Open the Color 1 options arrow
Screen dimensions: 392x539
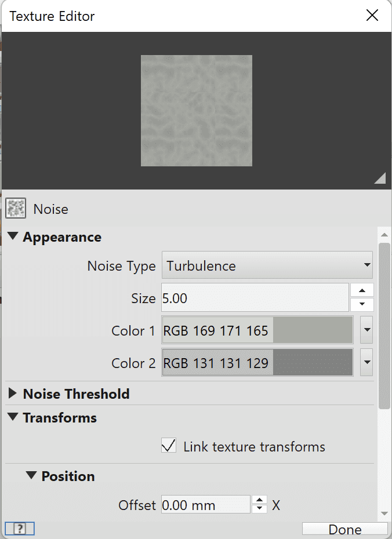367,330
